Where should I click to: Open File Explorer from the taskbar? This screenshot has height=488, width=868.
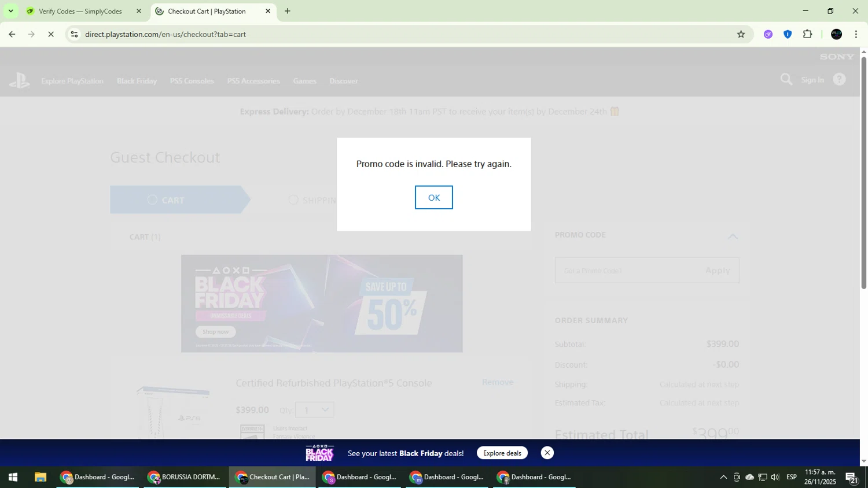click(40, 477)
